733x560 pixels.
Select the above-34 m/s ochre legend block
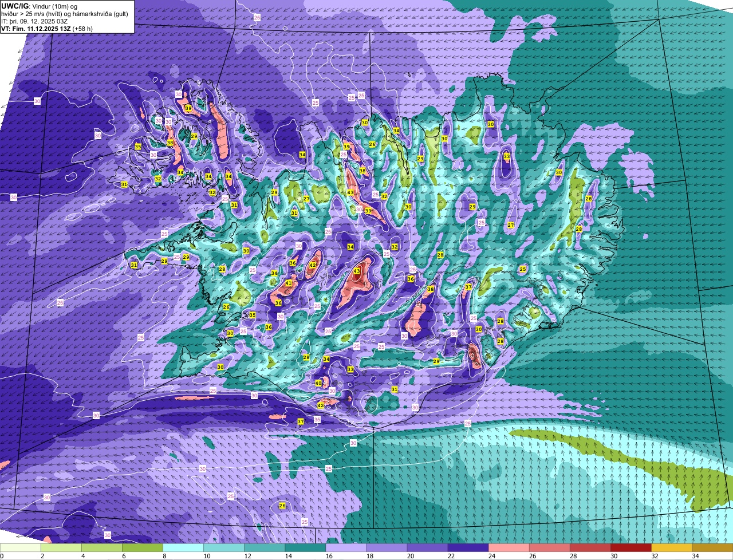pos(712,548)
